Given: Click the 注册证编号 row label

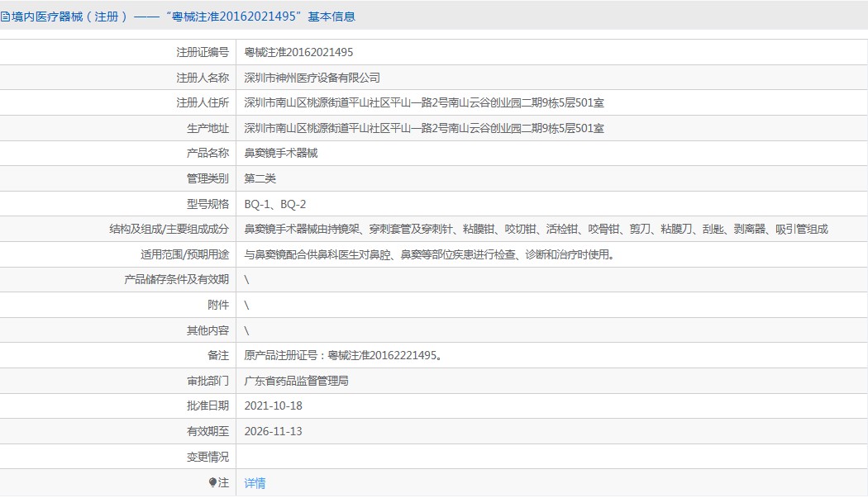Looking at the screenshot, I should tap(202, 52).
